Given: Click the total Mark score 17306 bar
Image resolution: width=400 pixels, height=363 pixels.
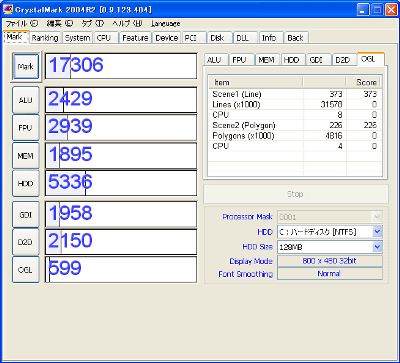Looking at the screenshot, I should 121,66.
